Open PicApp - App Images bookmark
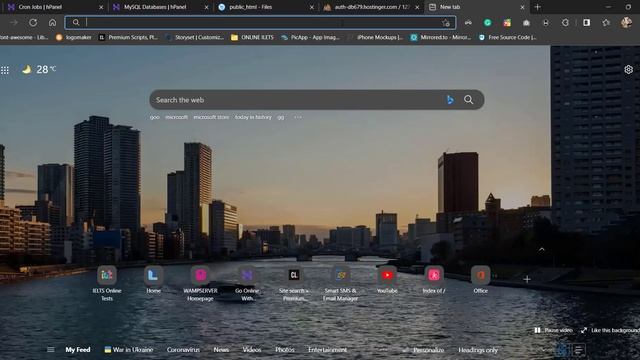Screen dimensions: 640x360 tap(310, 37)
